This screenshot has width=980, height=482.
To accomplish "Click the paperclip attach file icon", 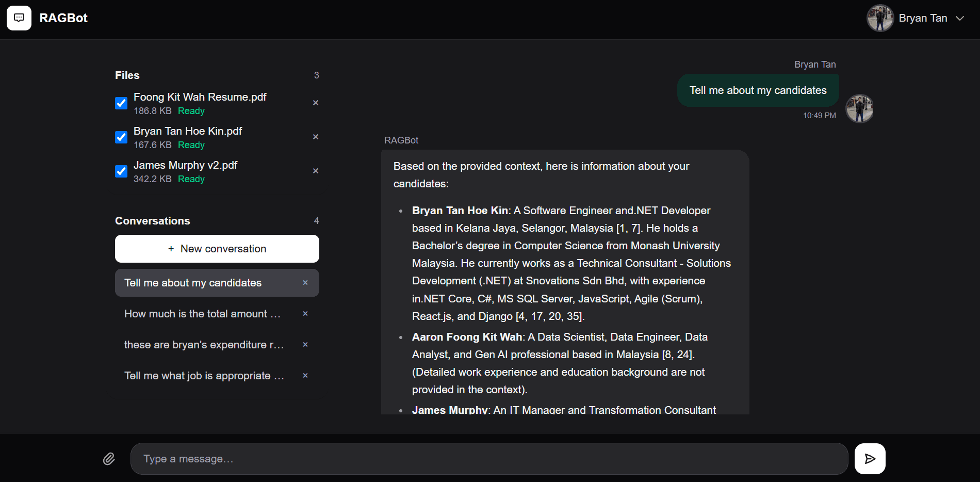I will 109,459.
